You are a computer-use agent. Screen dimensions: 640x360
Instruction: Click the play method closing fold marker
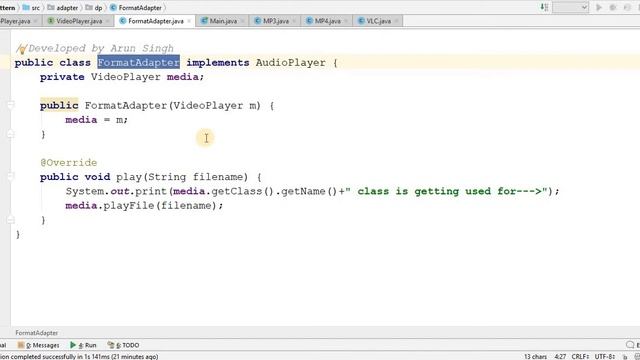(x=11, y=220)
